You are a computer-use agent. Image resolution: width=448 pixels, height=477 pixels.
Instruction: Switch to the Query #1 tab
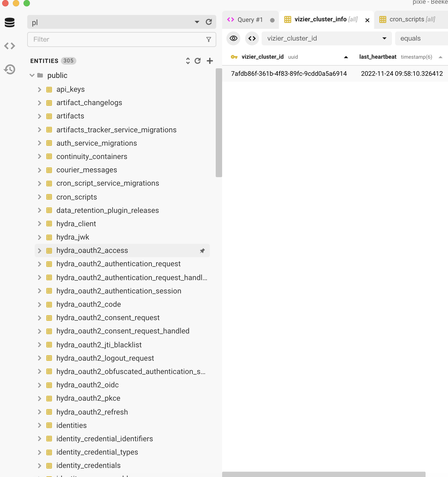[250, 20]
